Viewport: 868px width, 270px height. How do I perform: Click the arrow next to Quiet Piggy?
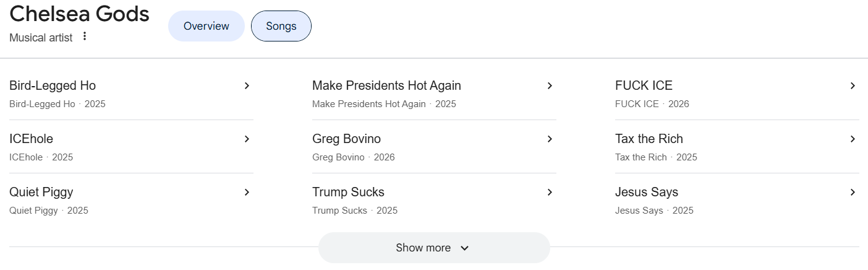pos(247,192)
